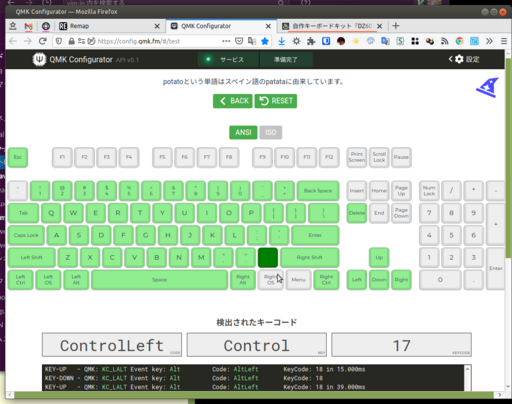Click the Caps Lock key
This screenshot has width=512, height=404.
click(26, 235)
